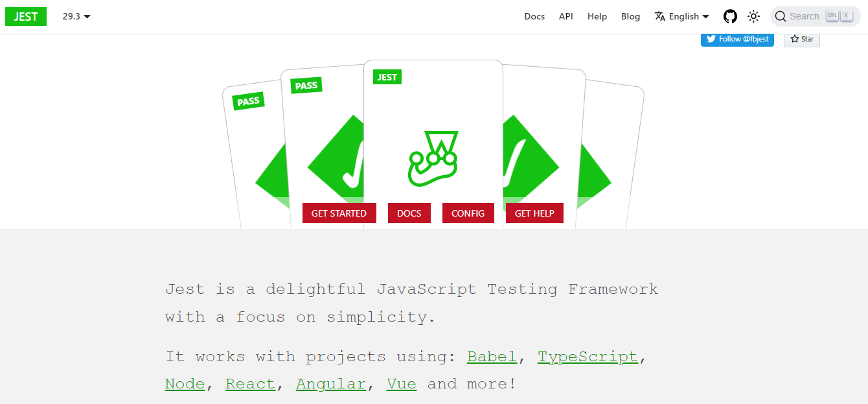Click the jester mascot card illustration

(x=434, y=156)
